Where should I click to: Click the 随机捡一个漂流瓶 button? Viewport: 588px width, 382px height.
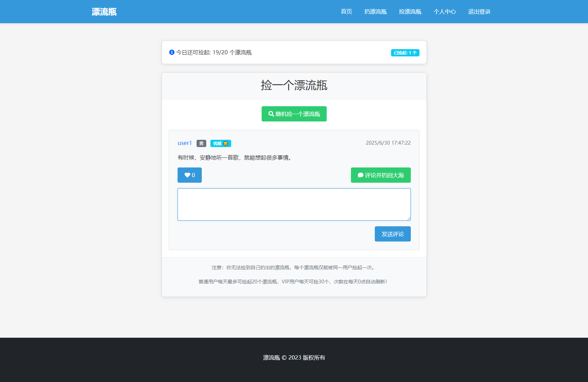pos(294,113)
